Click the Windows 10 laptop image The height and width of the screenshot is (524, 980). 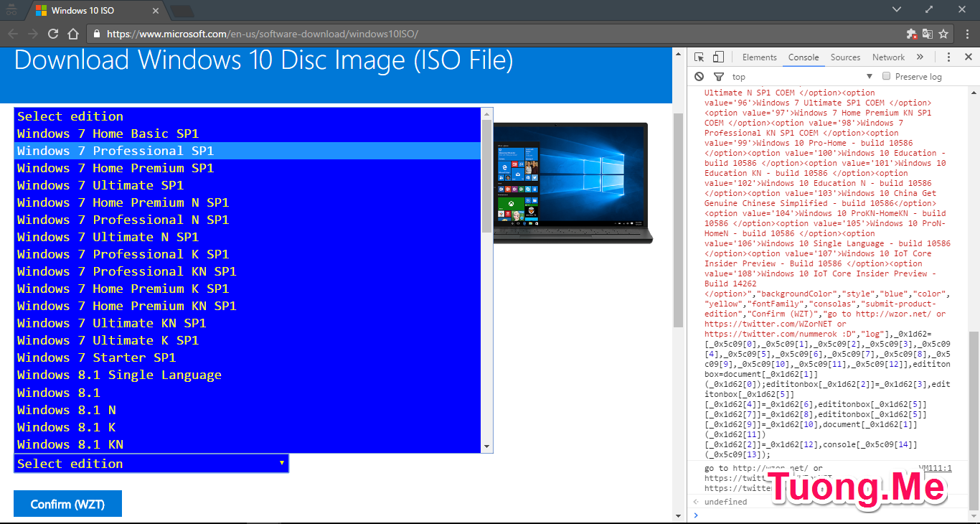click(x=573, y=184)
